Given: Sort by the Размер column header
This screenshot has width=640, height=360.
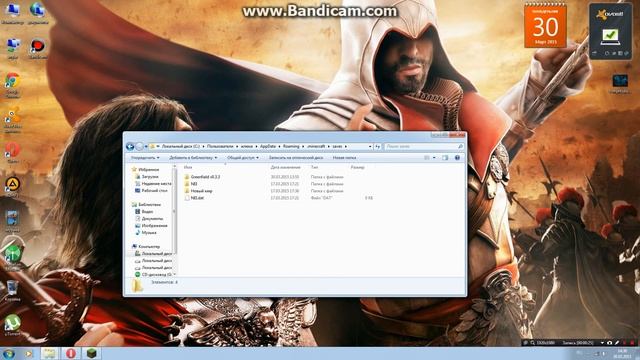Looking at the screenshot, I should [x=357, y=167].
